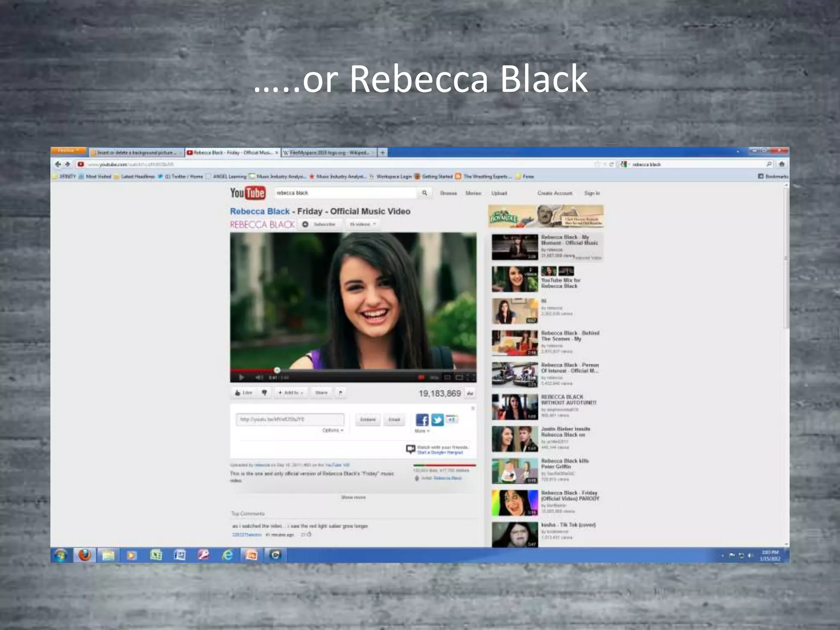Screen dimensions: 840x630
Task: Launch Internet Explorer from the taskbar
Action: click(227, 555)
